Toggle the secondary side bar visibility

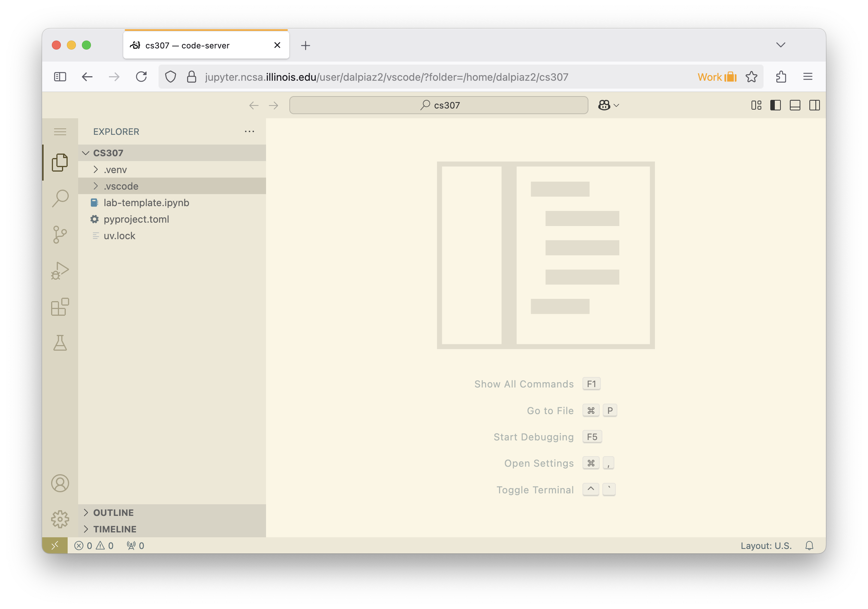(815, 105)
